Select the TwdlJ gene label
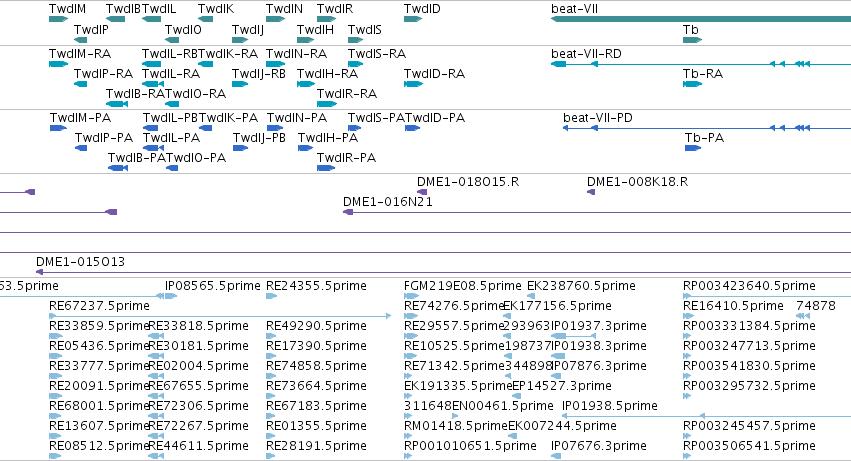Viewport: 851px width, 461px height. 248,30
